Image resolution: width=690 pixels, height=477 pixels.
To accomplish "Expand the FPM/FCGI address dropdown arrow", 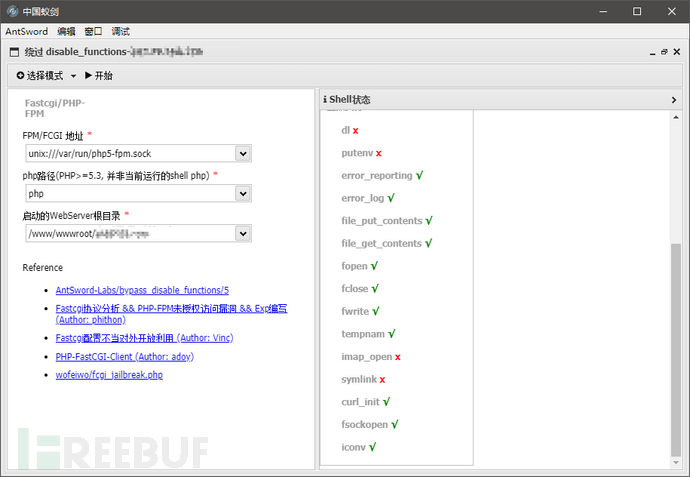I will [243, 154].
